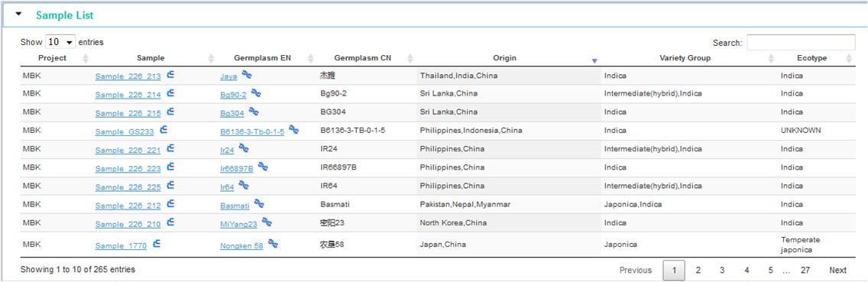
Task: Open Sample_226_223 link
Action: click(128, 169)
